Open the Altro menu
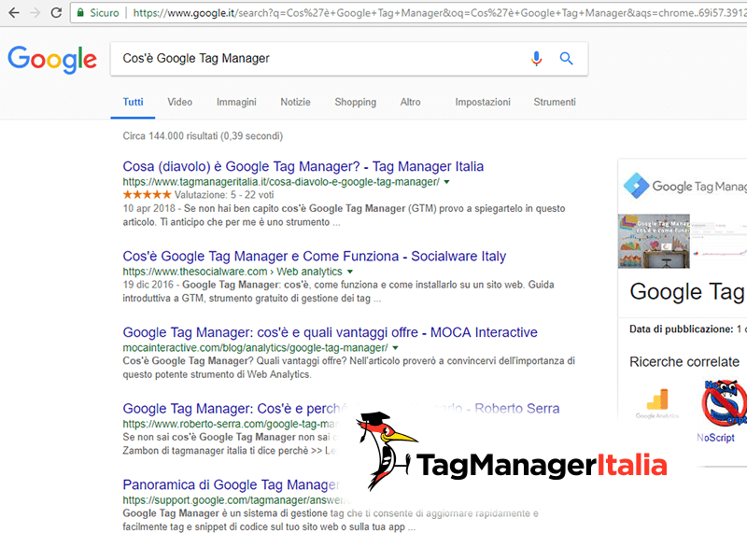 tap(410, 102)
